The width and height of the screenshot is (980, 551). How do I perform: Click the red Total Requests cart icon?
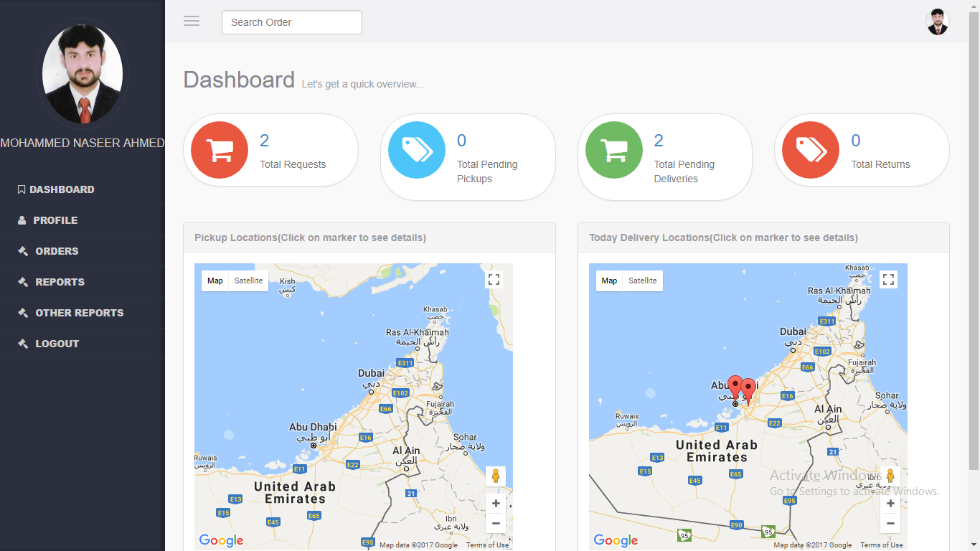point(220,150)
